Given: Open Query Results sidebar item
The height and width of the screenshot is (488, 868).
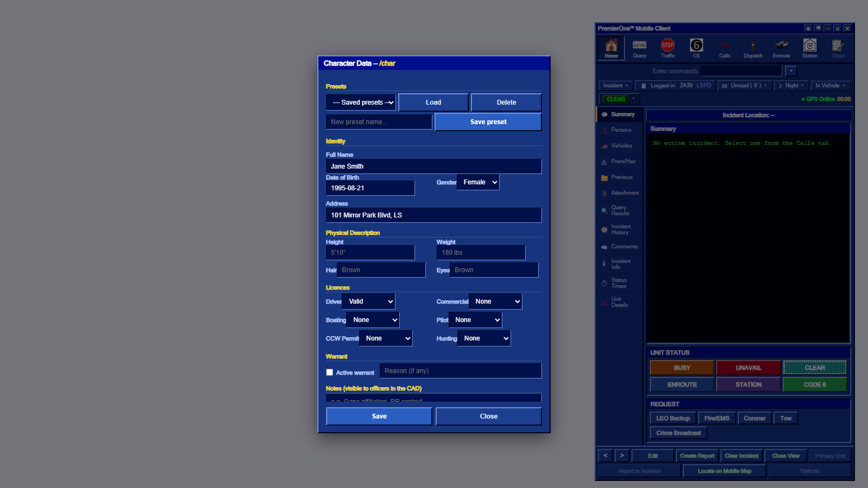Looking at the screenshot, I should point(620,210).
